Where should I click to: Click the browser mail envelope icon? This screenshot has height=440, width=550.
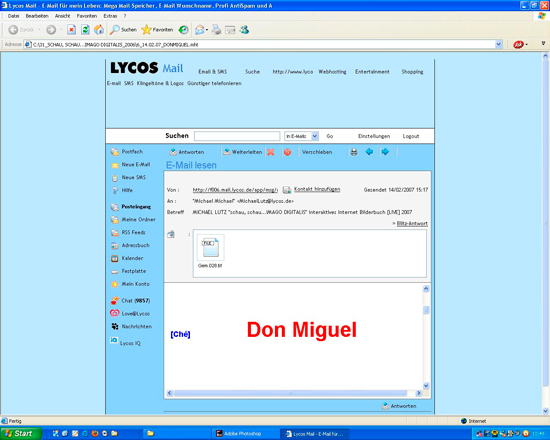tap(200, 30)
